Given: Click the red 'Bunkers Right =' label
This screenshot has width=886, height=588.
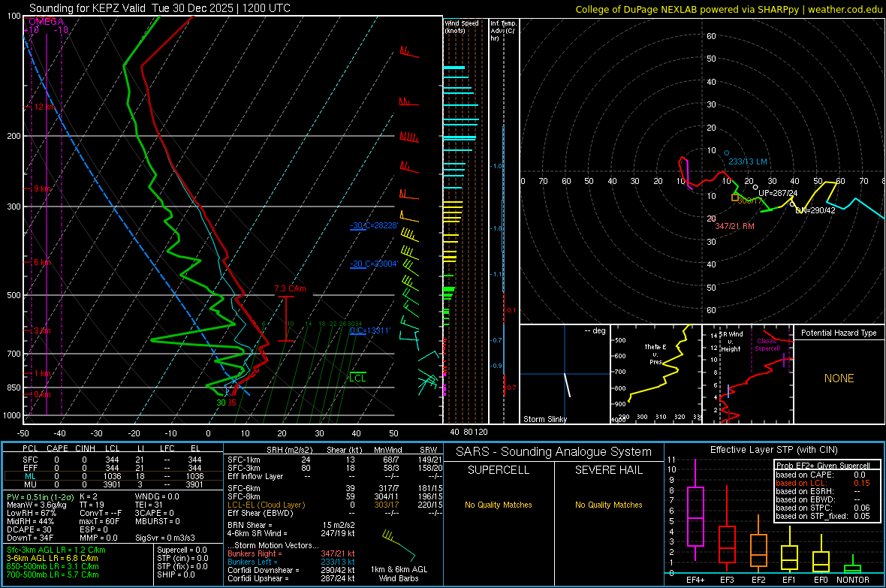Looking at the screenshot, I should [255, 553].
